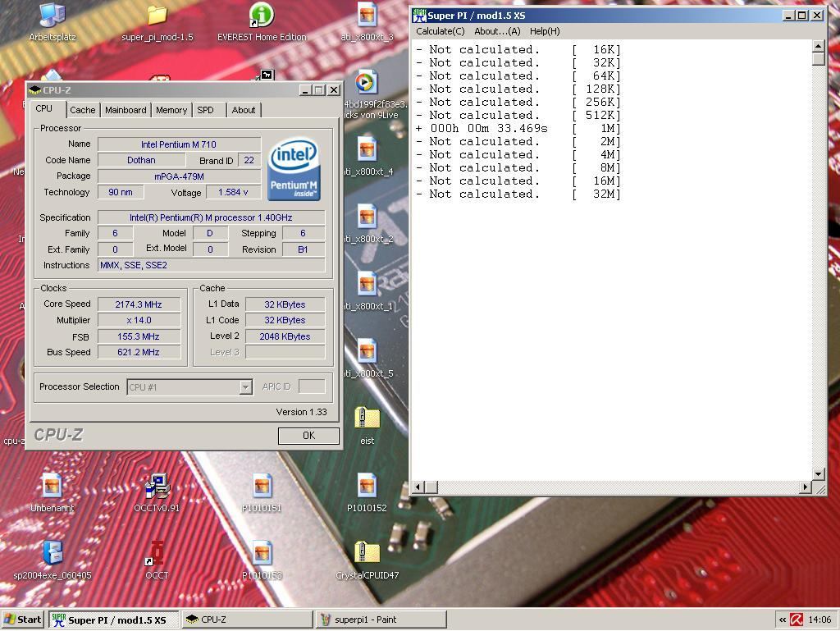Open the Windows Start menu
This screenshot has width=840, height=631.
23,620
